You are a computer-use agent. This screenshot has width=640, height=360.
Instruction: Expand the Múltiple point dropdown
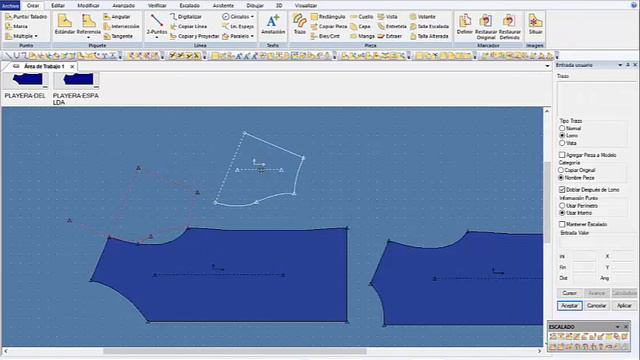pos(36,36)
